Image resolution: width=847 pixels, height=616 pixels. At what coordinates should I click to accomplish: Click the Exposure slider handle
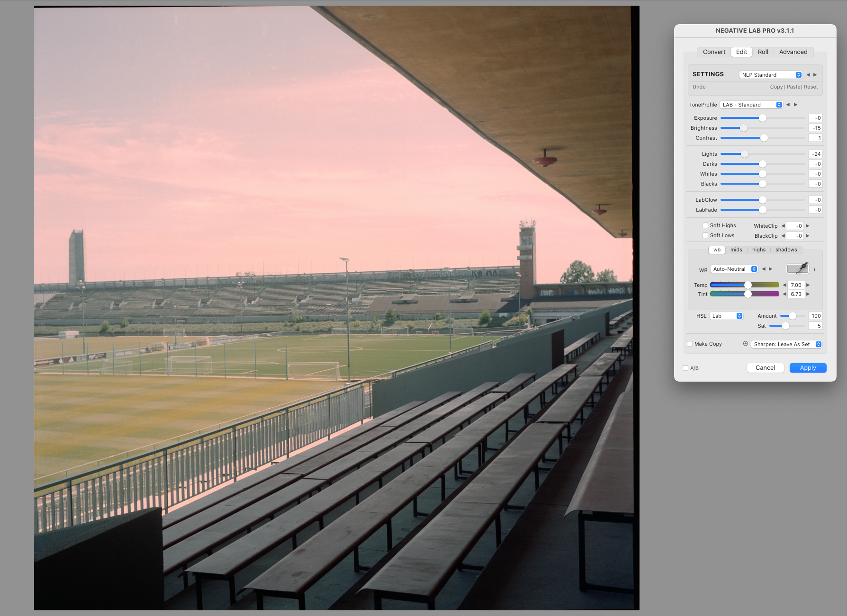763,118
